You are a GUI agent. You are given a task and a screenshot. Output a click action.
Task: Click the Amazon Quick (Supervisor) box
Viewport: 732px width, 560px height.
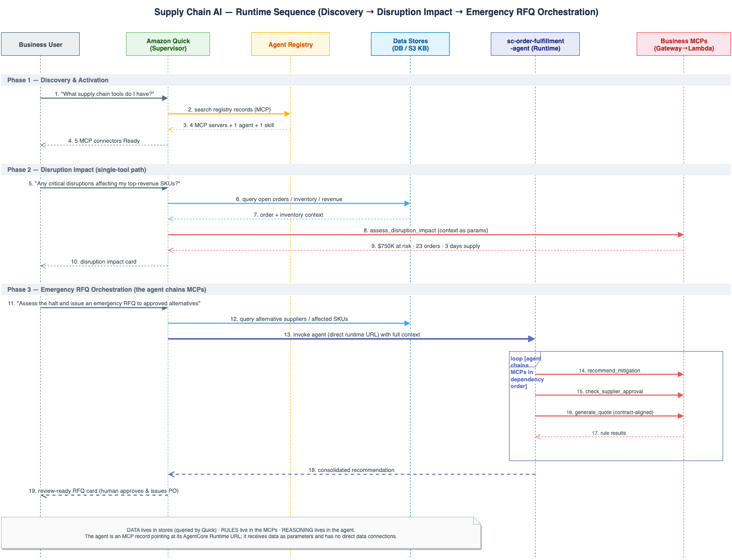(168, 44)
